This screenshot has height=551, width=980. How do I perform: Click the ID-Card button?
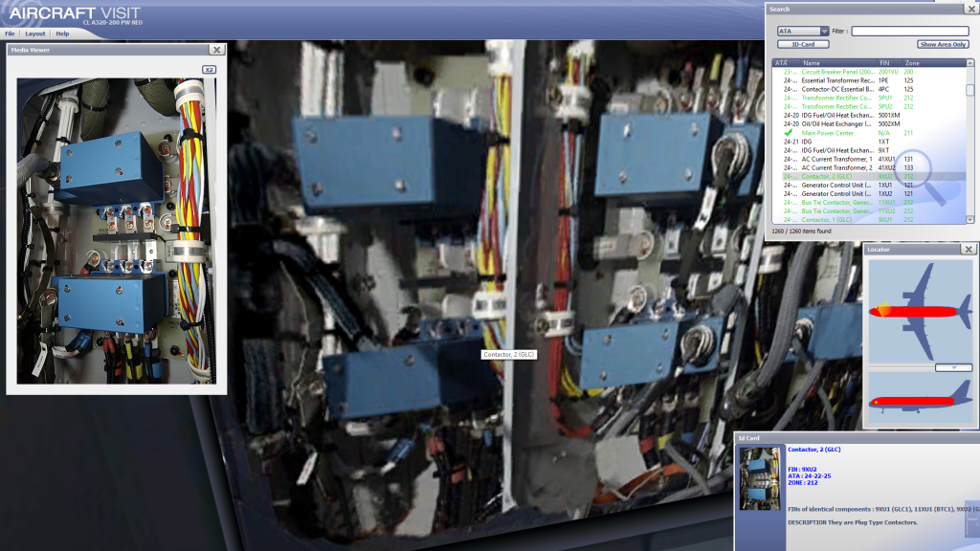(x=803, y=44)
